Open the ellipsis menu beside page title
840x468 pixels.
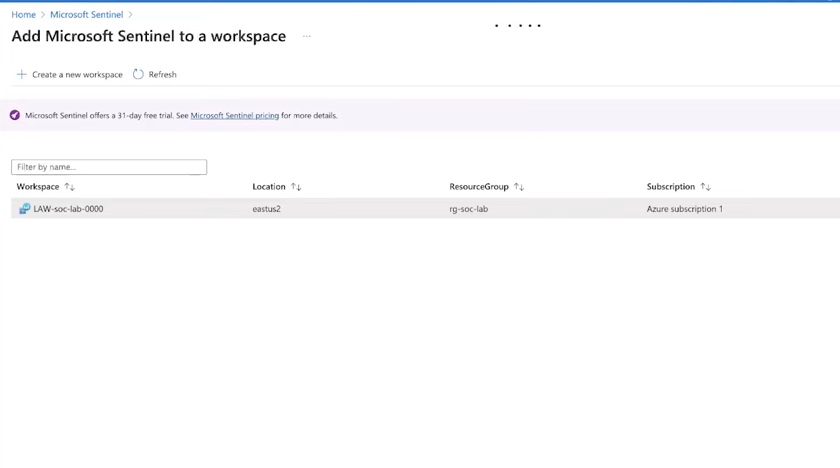click(306, 36)
